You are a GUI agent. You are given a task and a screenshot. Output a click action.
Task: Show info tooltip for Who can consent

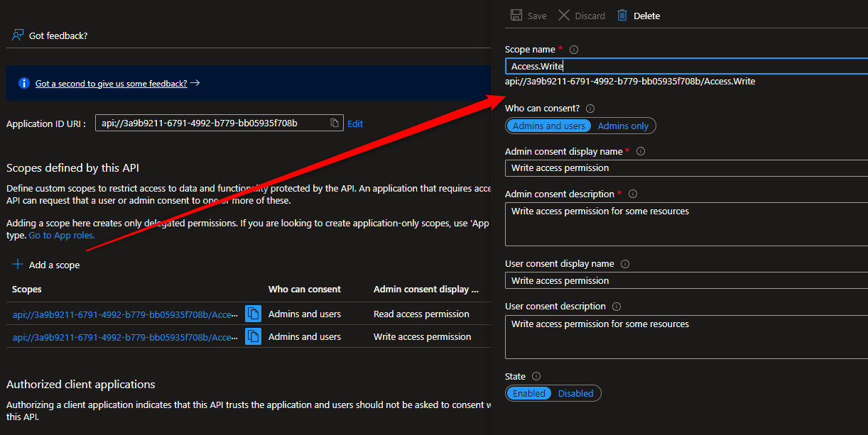tap(590, 109)
